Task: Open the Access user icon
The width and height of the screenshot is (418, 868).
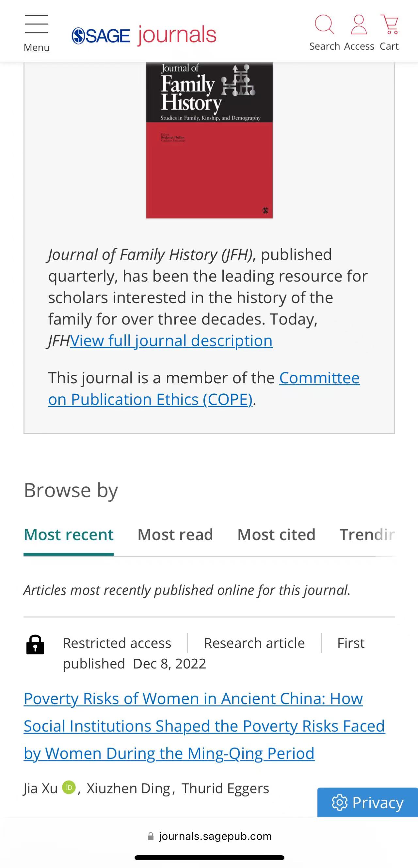Action: [359, 25]
